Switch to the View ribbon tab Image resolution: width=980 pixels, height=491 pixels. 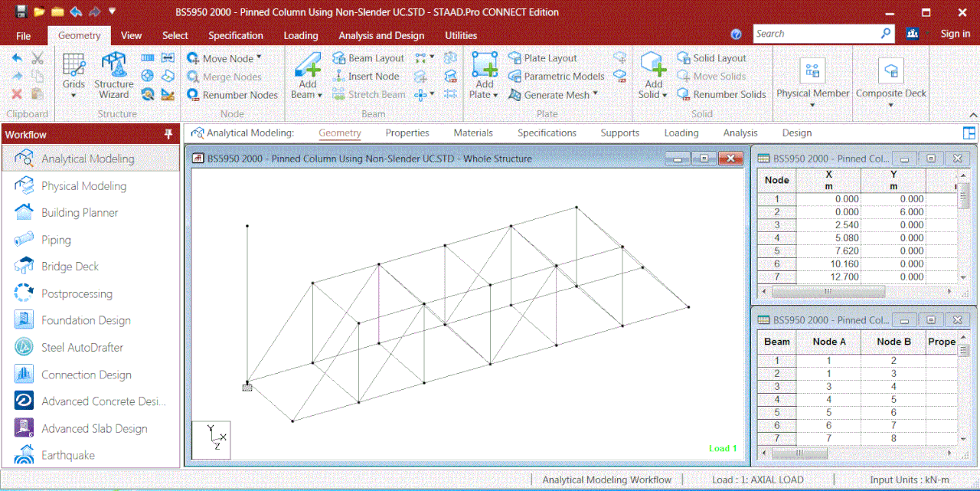coord(132,35)
